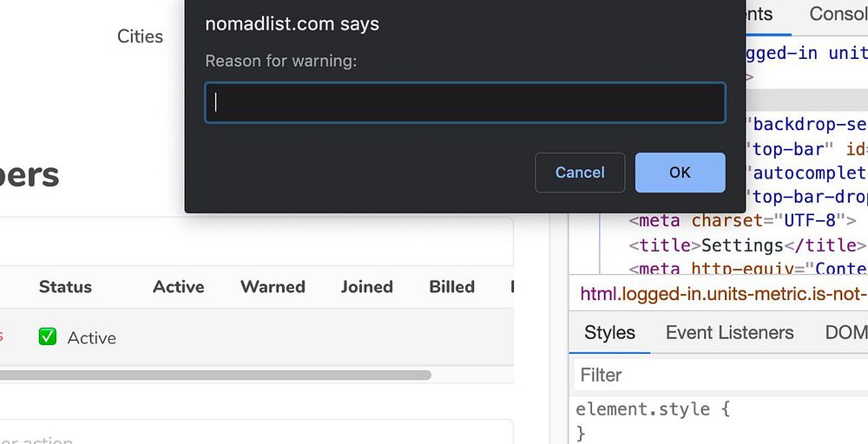This screenshot has width=868, height=444.
Task: Switch to the Console tab in DevTools
Action: pyautogui.click(x=838, y=13)
